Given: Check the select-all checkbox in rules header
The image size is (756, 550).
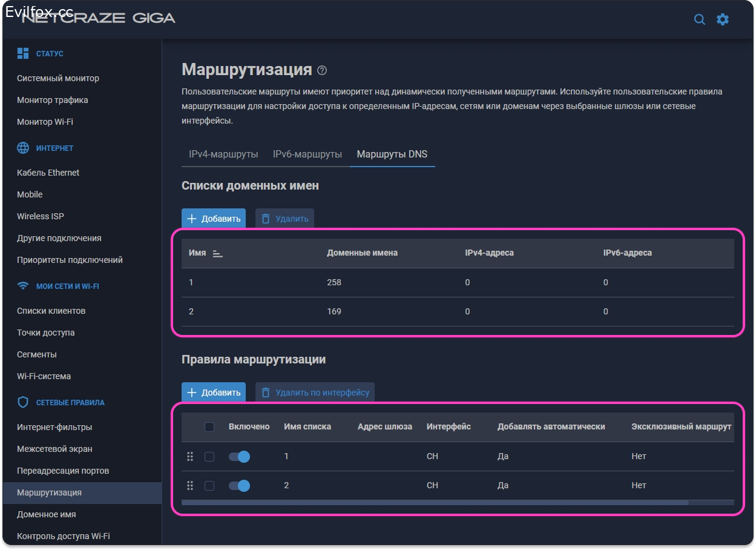Looking at the screenshot, I should click(x=209, y=427).
